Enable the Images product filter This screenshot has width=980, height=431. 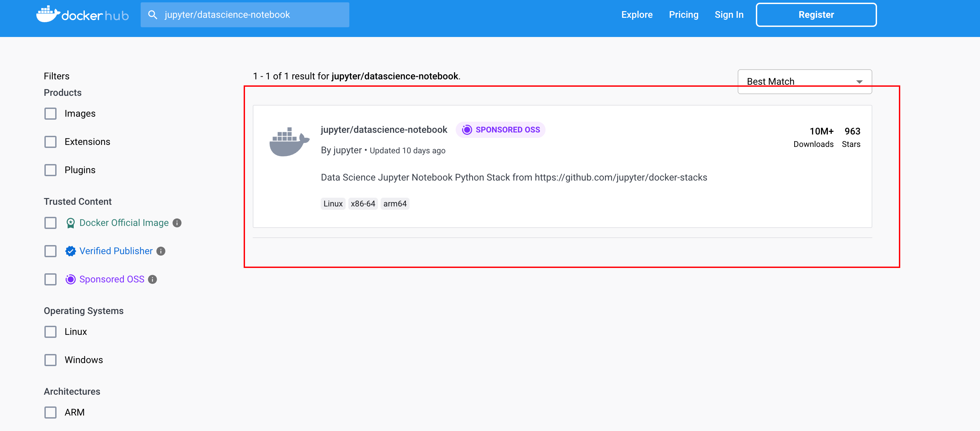pos(50,114)
